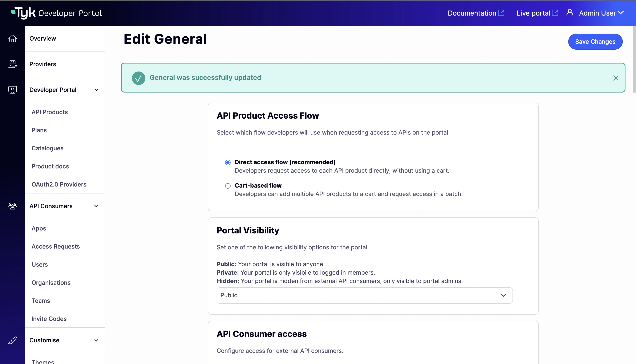Select the Cart-based flow option
The width and height of the screenshot is (636, 364).
[228, 186]
